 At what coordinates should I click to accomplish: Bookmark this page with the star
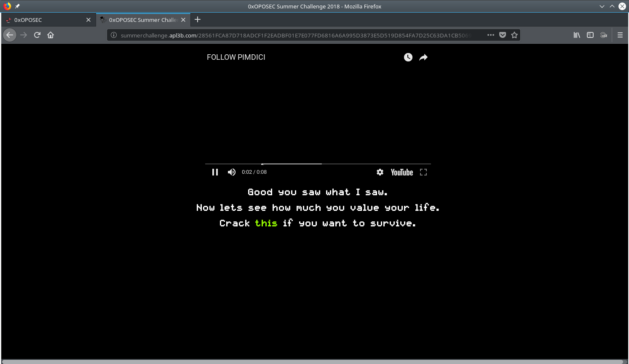[514, 35]
